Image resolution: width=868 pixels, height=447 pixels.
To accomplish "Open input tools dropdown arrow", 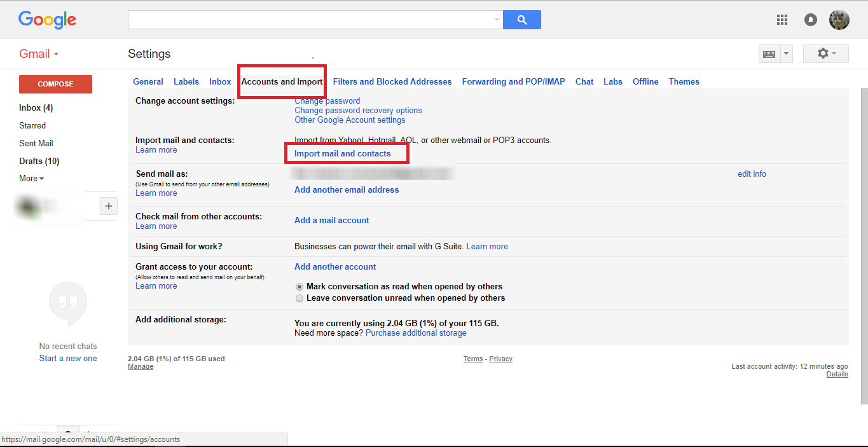I will 787,54.
